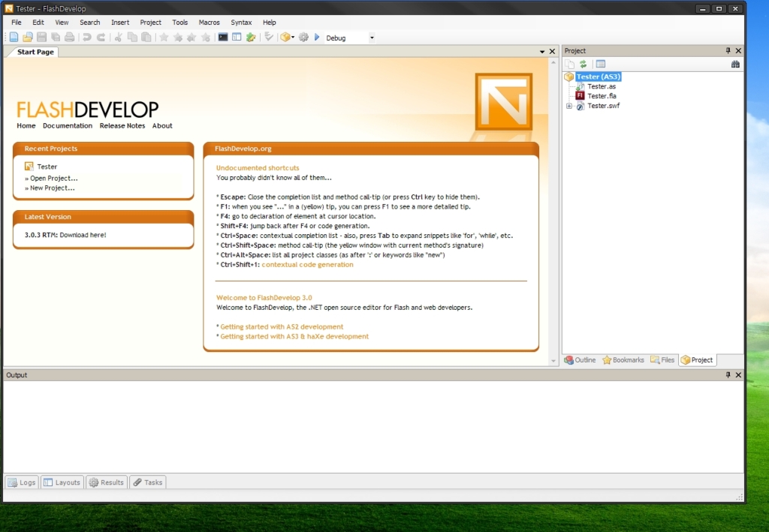
Task: Click the Build Project box icon
Action: point(285,38)
